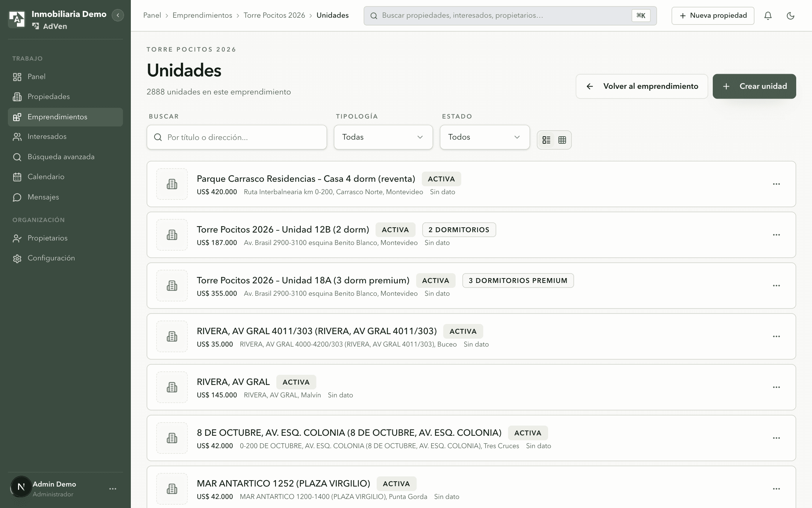Click the Inmobiliaria Demo logo icon
The height and width of the screenshot is (508, 812).
click(x=17, y=19)
